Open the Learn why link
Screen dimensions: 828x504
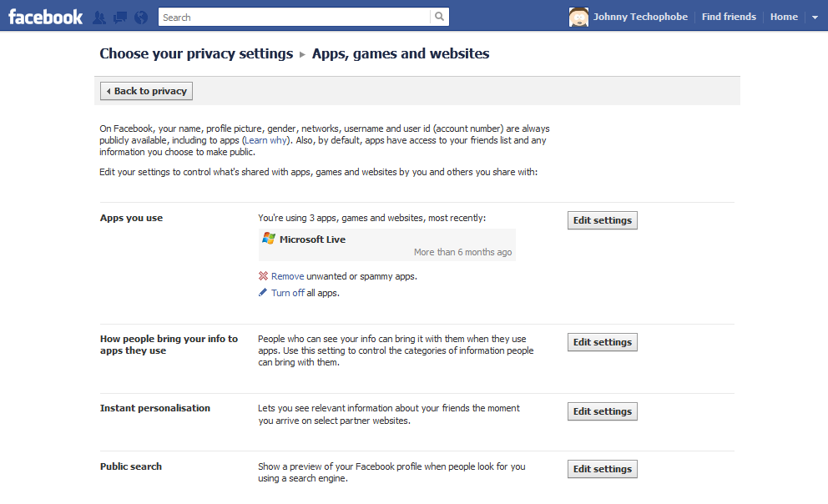265,140
